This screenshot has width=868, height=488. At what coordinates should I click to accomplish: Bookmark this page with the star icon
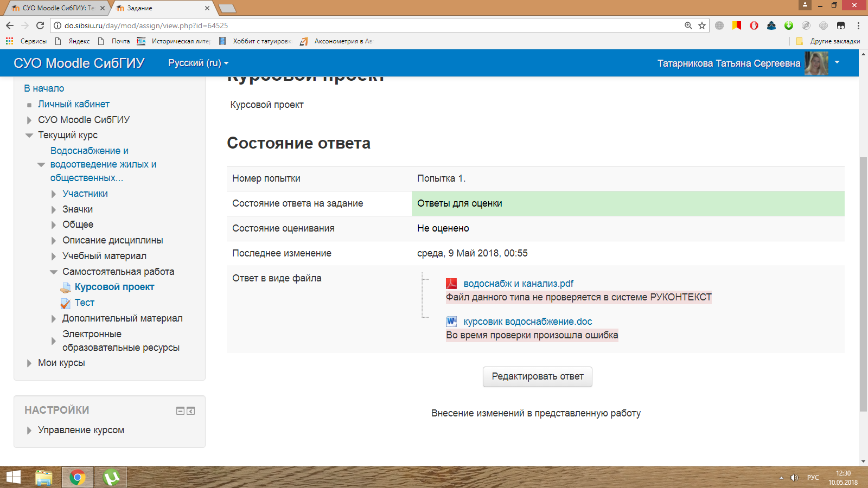702,25
